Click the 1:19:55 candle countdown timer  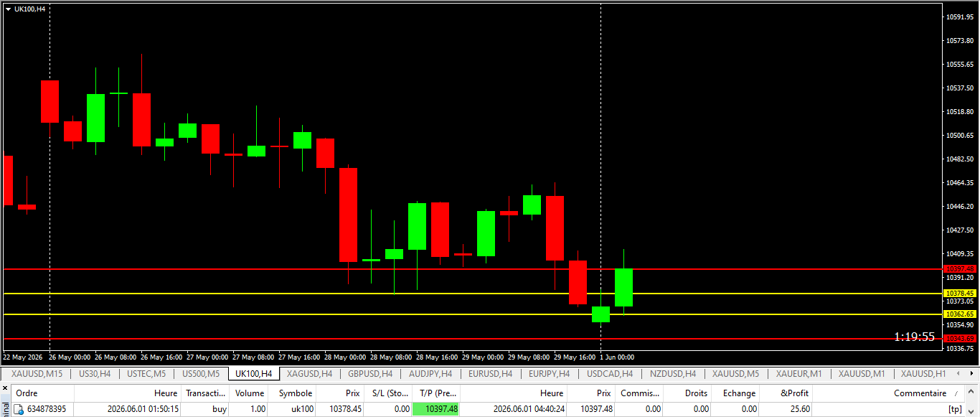pyautogui.click(x=914, y=337)
